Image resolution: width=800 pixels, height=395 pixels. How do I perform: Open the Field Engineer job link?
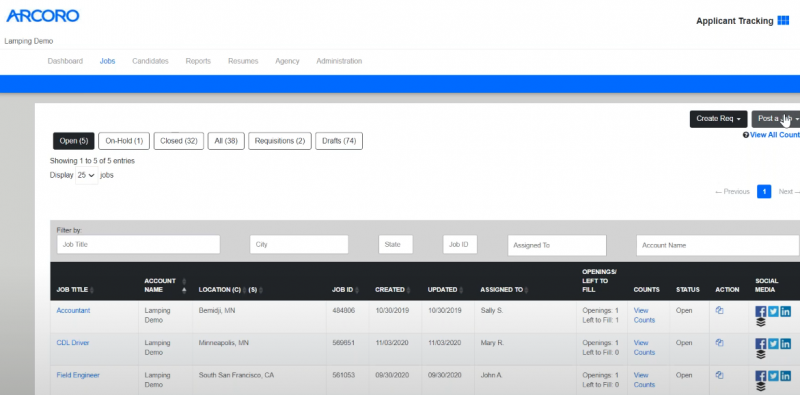[x=78, y=375]
